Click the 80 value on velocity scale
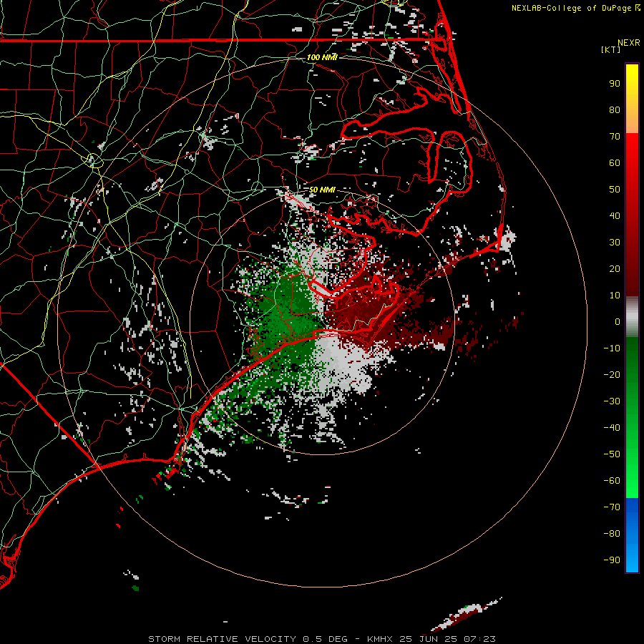This screenshot has height=644, width=644. click(x=615, y=110)
